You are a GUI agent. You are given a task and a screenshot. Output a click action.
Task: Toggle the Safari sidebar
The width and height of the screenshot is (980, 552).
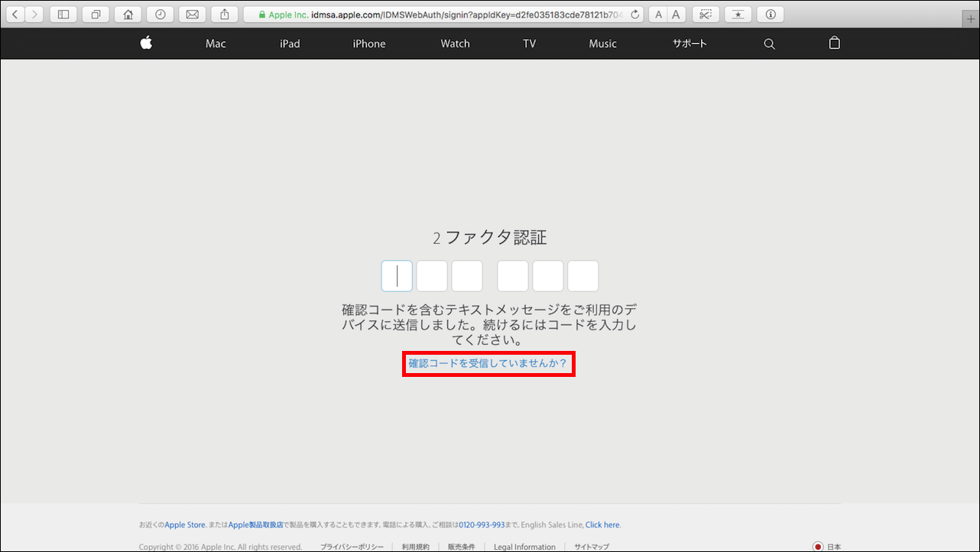pyautogui.click(x=63, y=13)
